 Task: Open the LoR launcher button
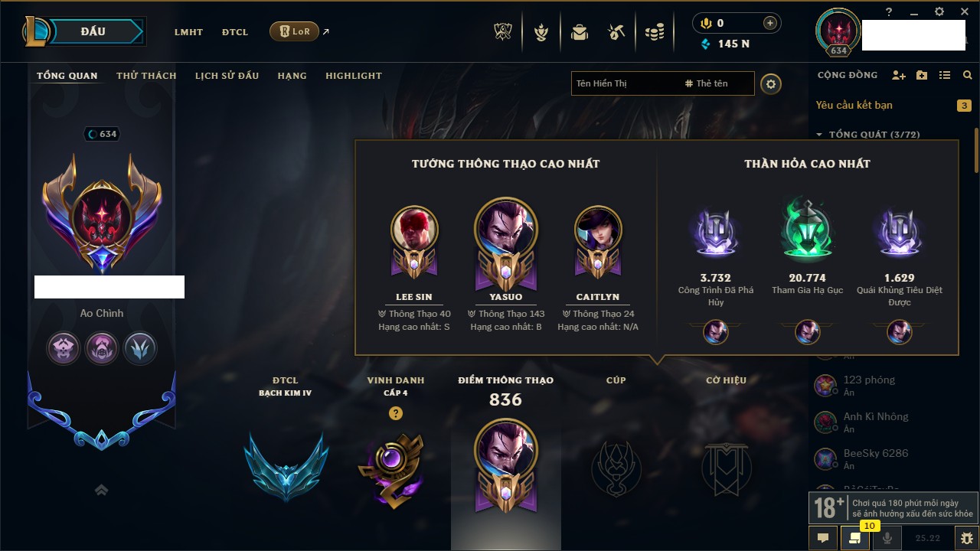(294, 31)
